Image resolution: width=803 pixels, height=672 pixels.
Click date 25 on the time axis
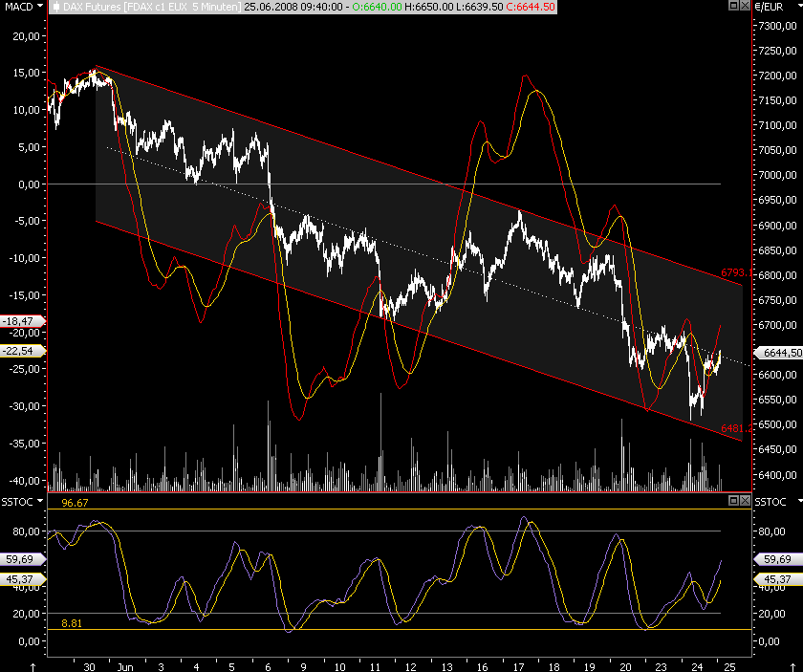pyautogui.click(x=729, y=667)
